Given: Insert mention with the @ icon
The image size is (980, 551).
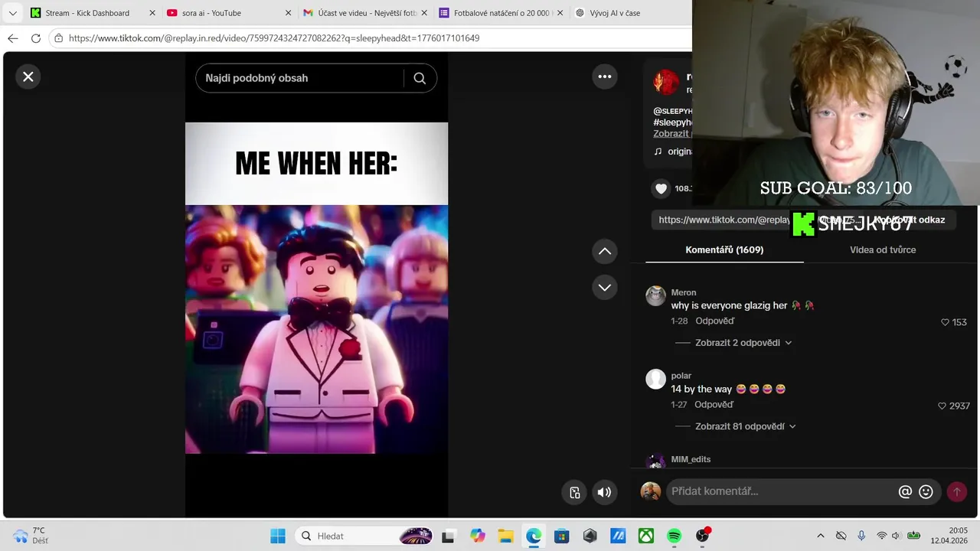Looking at the screenshot, I should 905,492.
